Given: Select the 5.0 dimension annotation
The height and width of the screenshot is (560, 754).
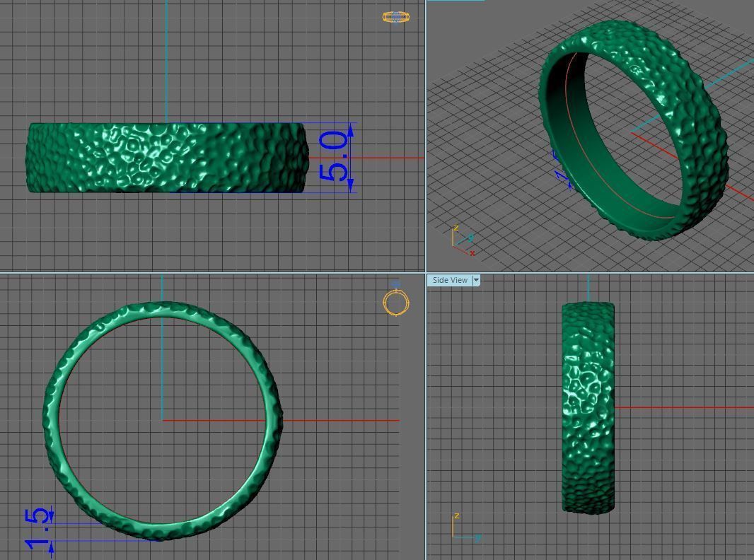Looking at the screenshot, I should pos(333,157).
